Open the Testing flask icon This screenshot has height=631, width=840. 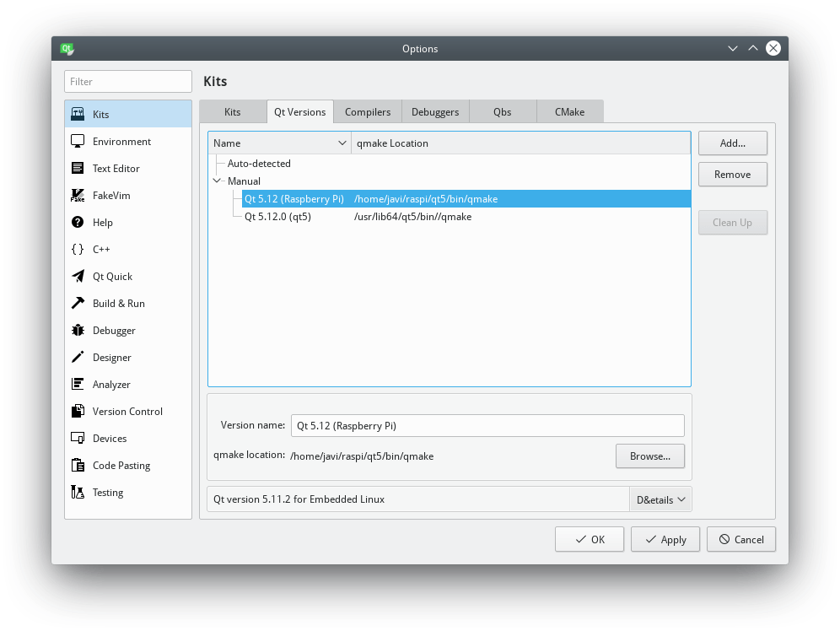[78, 492]
